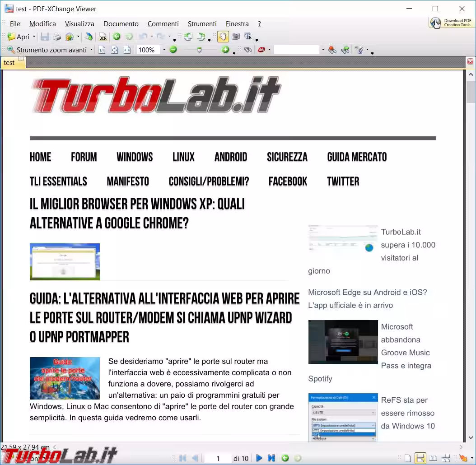Click the search options filter icon

(x=359, y=50)
